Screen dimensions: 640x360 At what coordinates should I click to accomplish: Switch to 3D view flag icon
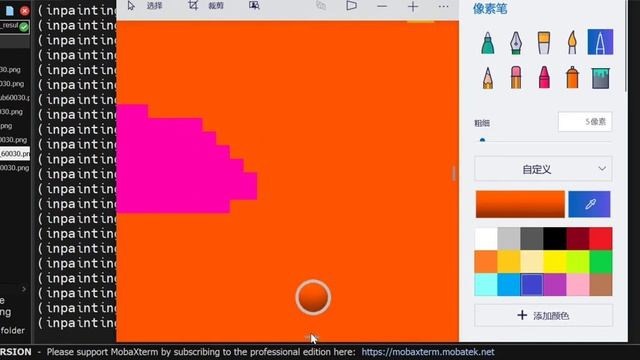(351, 6)
